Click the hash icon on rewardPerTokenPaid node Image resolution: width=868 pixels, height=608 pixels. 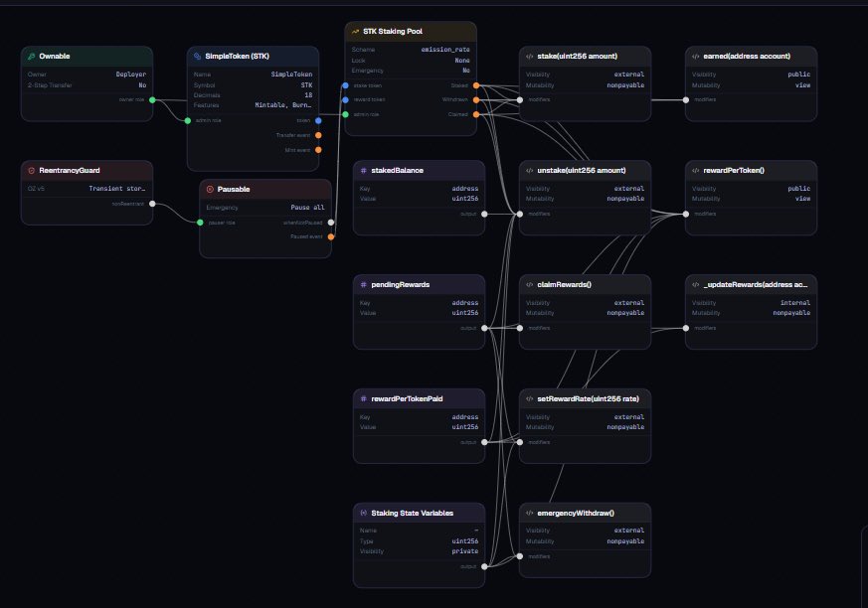364,399
